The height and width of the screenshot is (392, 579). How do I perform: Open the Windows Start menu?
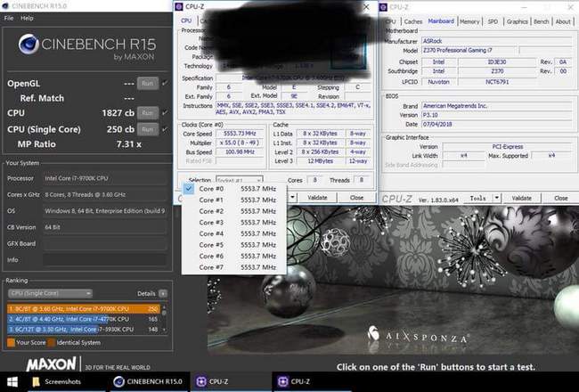point(12,381)
